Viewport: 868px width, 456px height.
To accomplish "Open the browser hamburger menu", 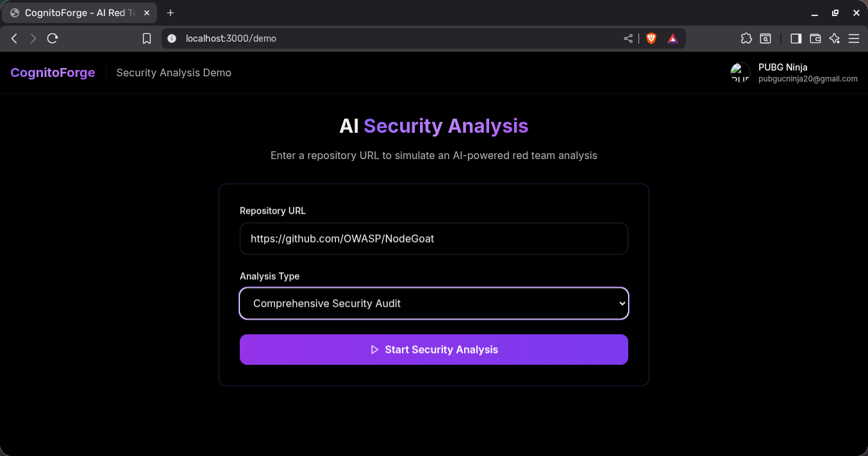I will (854, 38).
